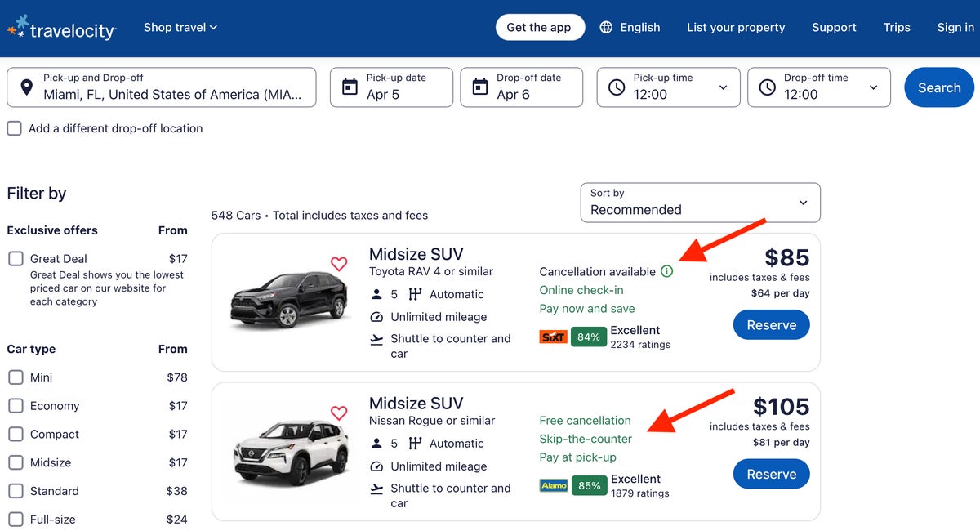The height and width of the screenshot is (531, 980).
Task: Click the calendar icon for Drop-off date
Action: coord(479,87)
